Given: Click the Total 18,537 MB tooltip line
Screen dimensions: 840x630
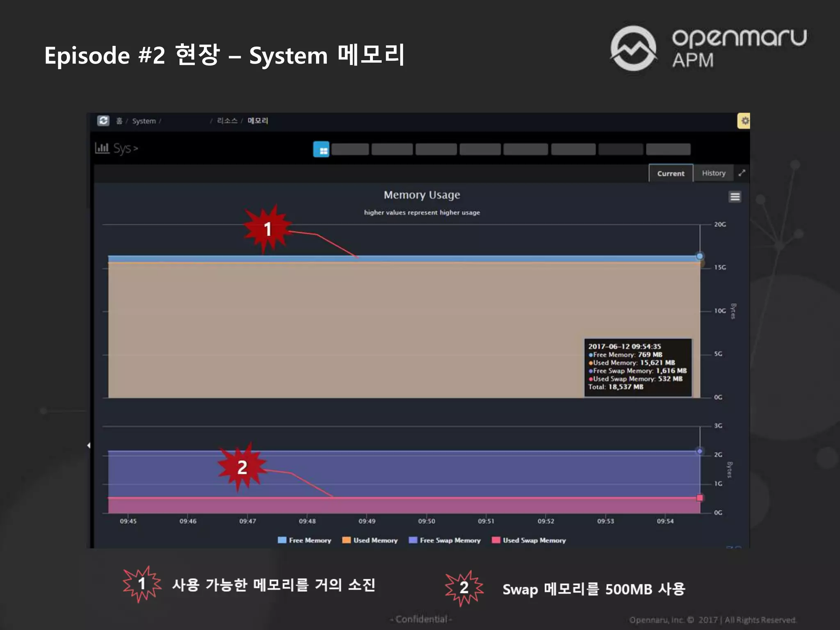Looking at the screenshot, I should 616,387.
